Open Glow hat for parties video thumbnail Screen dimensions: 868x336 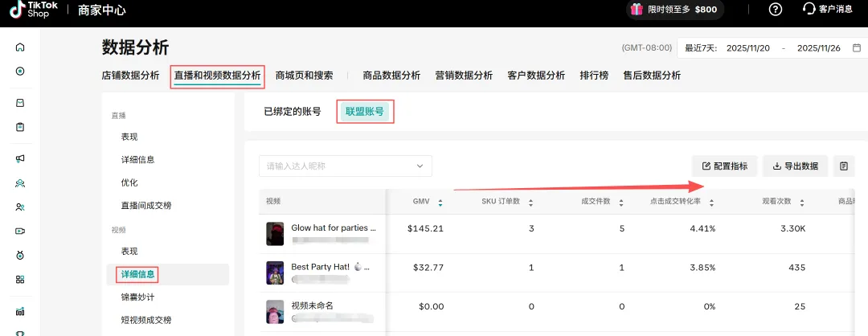point(275,233)
